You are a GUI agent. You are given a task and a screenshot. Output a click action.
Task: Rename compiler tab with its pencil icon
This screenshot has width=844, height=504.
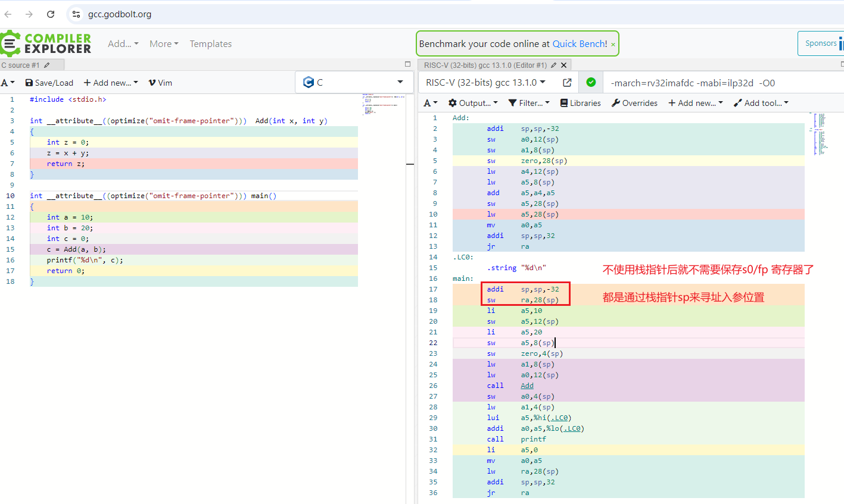click(553, 65)
